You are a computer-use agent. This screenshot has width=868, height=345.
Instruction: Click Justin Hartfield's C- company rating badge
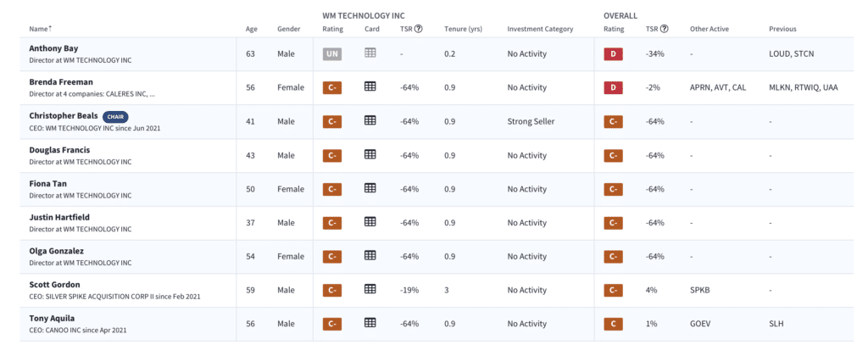pyautogui.click(x=331, y=223)
